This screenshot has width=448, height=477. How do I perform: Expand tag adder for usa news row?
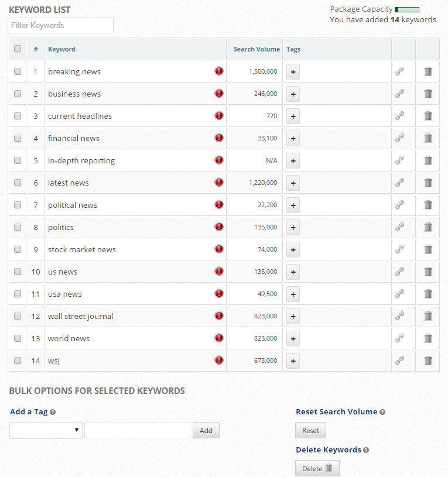[x=293, y=294]
